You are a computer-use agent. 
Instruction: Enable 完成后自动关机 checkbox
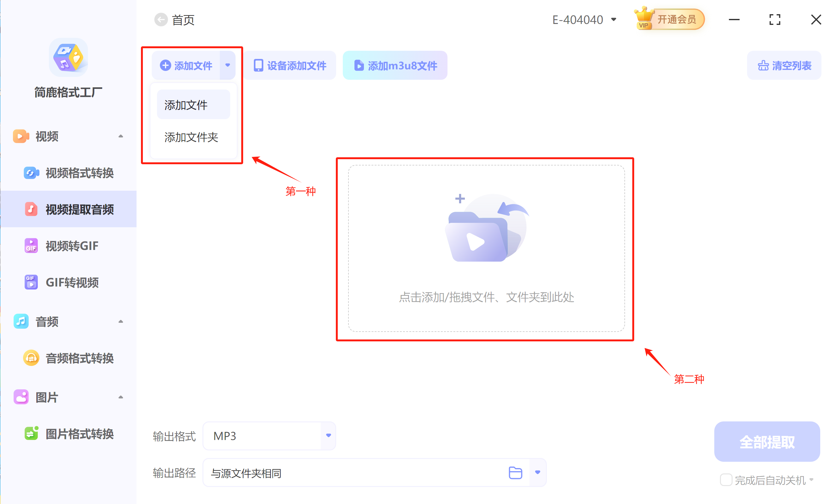[x=726, y=480]
